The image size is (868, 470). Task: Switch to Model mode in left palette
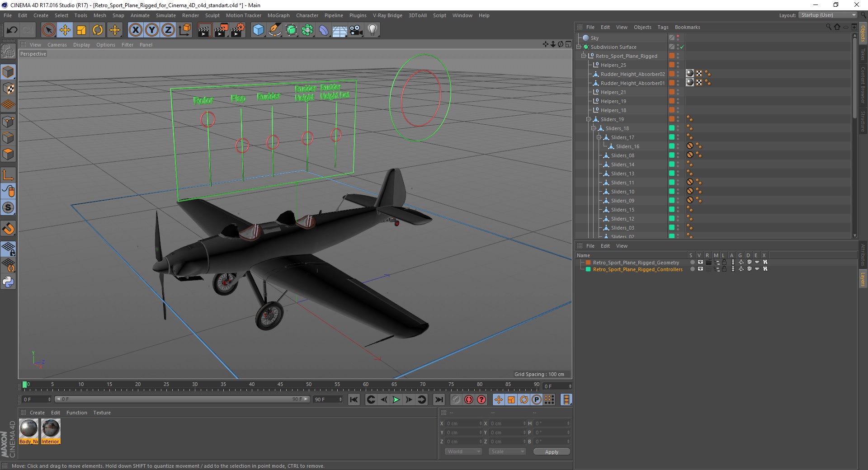coord(8,72)
